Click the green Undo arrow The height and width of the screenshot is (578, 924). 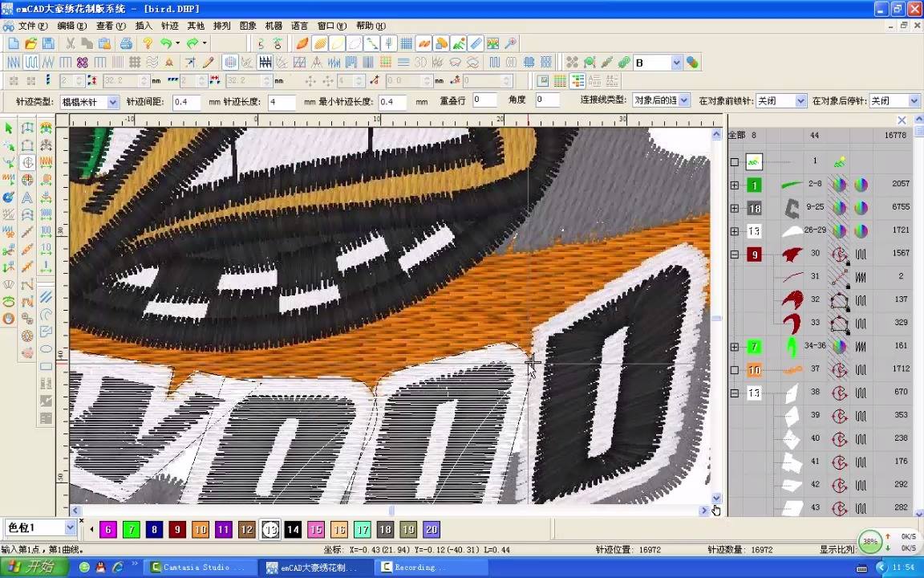pos(166,43)
